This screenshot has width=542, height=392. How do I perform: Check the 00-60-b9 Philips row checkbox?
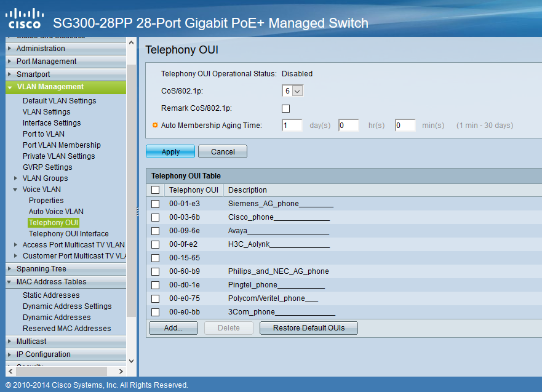pos(156,271)
